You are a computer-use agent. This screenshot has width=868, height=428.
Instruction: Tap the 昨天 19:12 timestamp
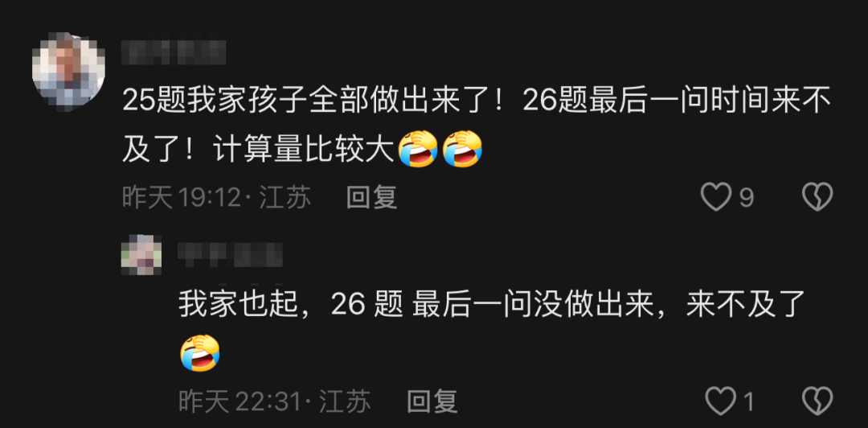point(182,197)
